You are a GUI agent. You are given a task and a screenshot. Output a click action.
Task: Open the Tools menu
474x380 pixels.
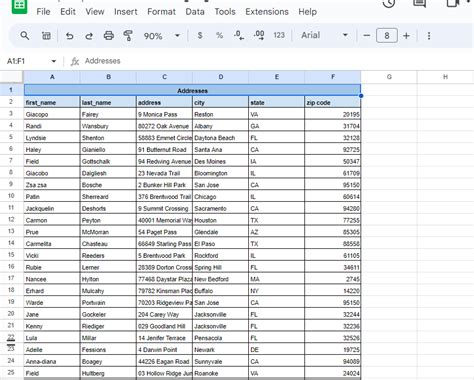(225, 12)
